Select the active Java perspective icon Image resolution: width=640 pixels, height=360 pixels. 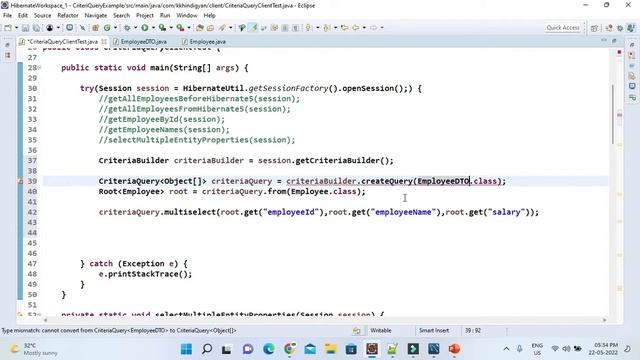631,28
